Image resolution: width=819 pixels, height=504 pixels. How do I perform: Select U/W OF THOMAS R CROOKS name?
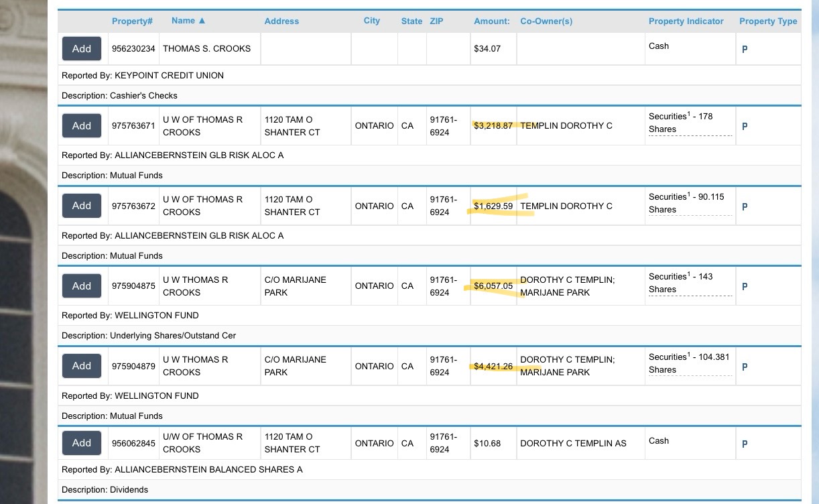pos(203,443)
